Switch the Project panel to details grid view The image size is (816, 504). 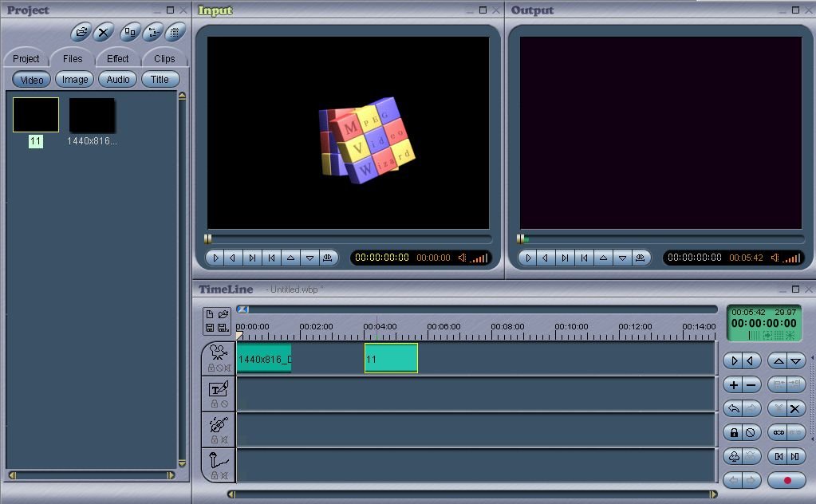pos(175,33)
